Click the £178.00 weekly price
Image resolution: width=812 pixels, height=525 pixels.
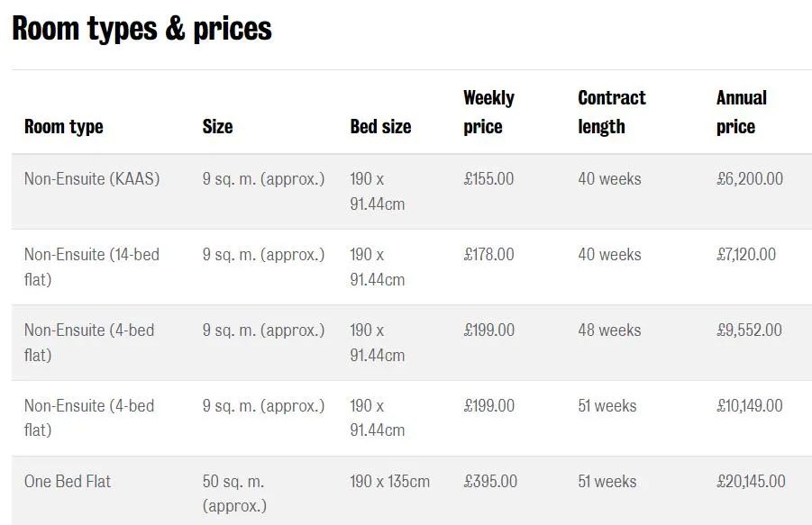(488, 255)
